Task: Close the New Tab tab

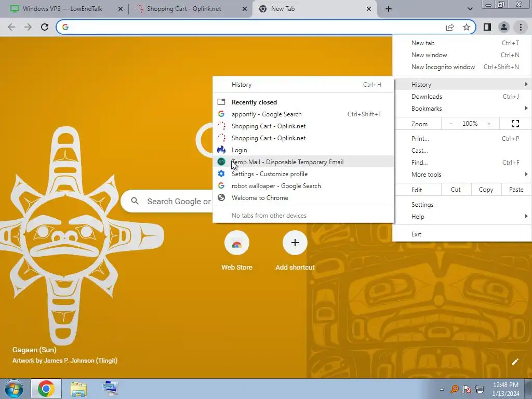Action: 369,9
